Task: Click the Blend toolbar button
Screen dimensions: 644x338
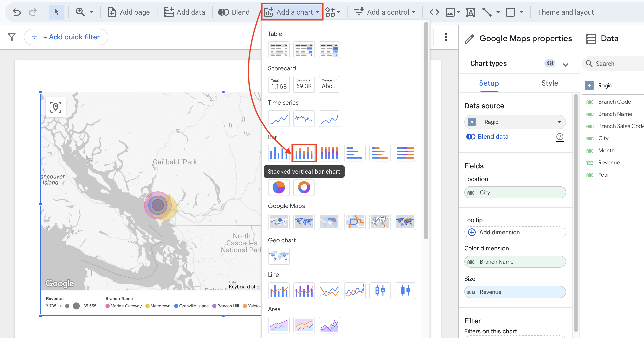Action: click(x=234, y=12)
